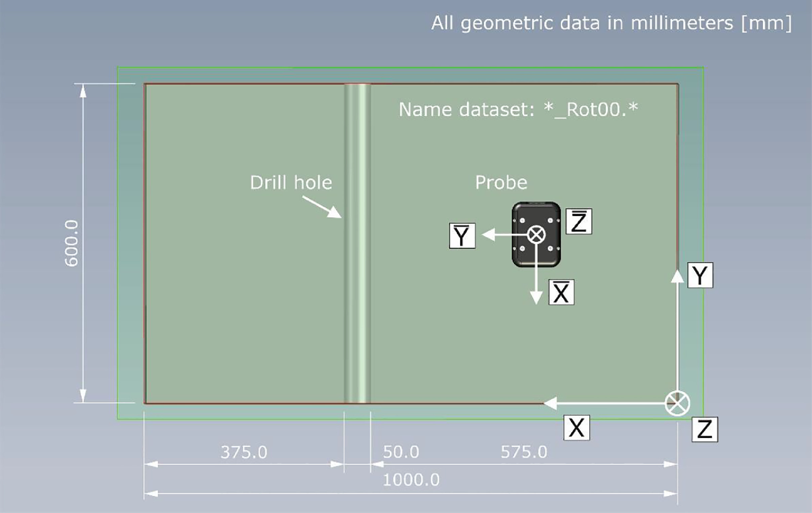Viewport: 812px width, 513px height.
Task: Click the probe's Y-bar axis label
Action: (462, 236)
